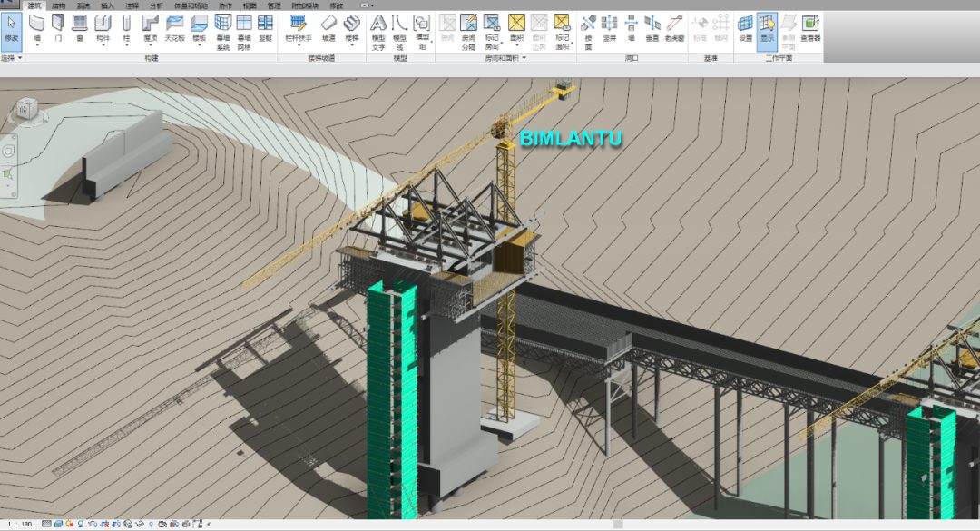Choose the Curtain System (幕墙系统) tool
980x531 pixels.
222,33
